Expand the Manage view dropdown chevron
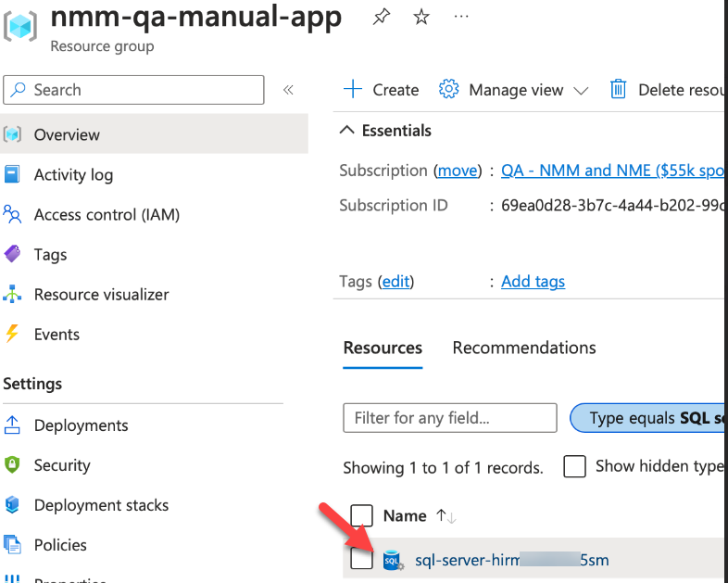The image size is (728, 583). point(581,91)
